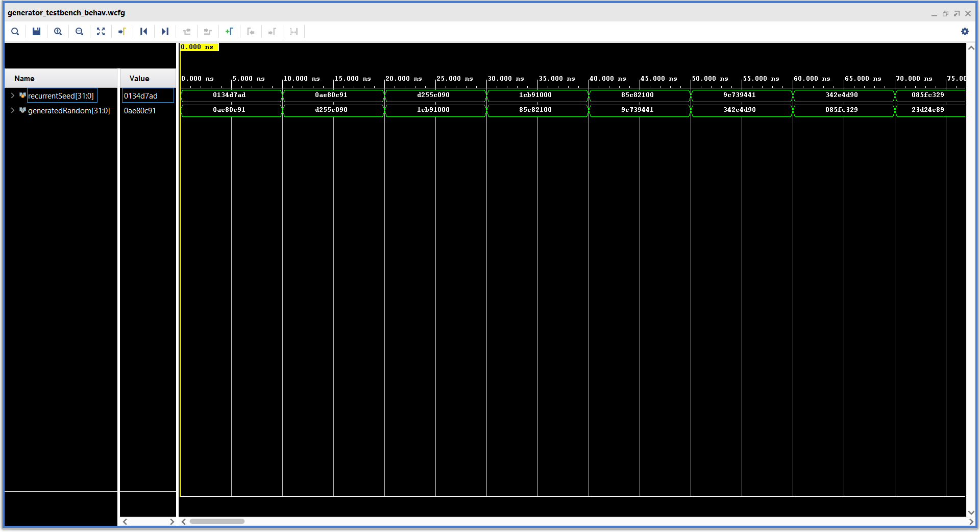Click horizontal scrollbar thumb of waveform

[217, 521]
